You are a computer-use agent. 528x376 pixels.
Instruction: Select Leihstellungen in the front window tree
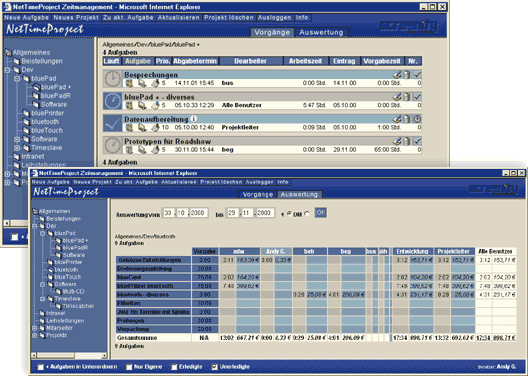pyautogui.click(x=65, y=321)
